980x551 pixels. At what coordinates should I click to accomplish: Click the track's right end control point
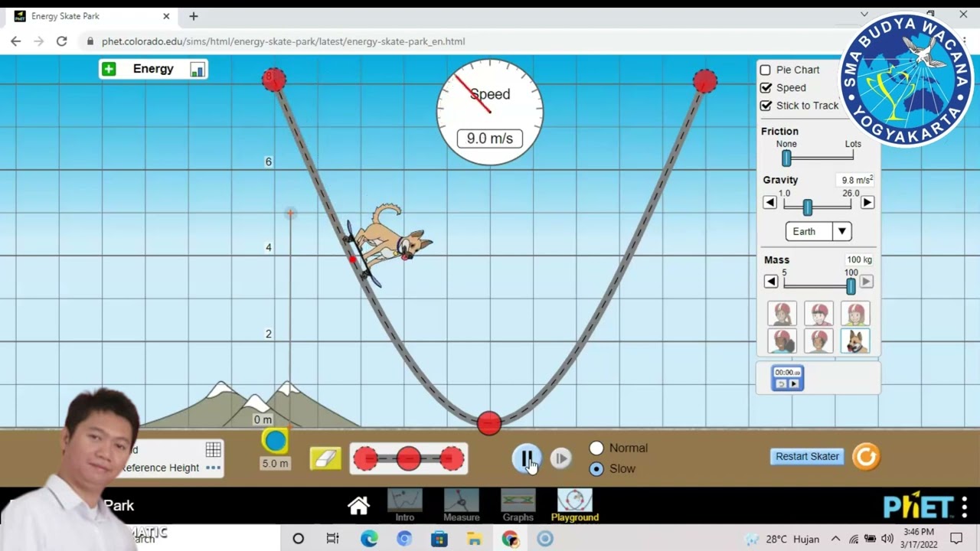coord(705,80)
